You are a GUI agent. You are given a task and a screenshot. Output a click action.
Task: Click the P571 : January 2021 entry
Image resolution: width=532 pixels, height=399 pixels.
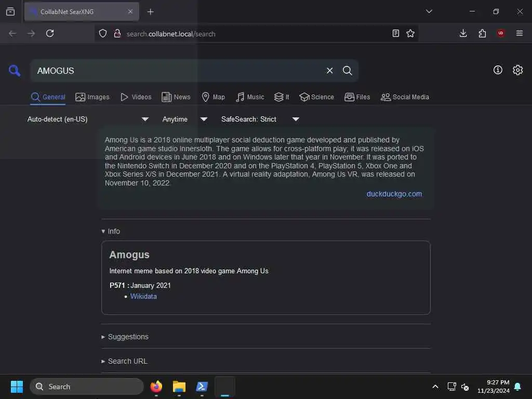tap(140, 285)
